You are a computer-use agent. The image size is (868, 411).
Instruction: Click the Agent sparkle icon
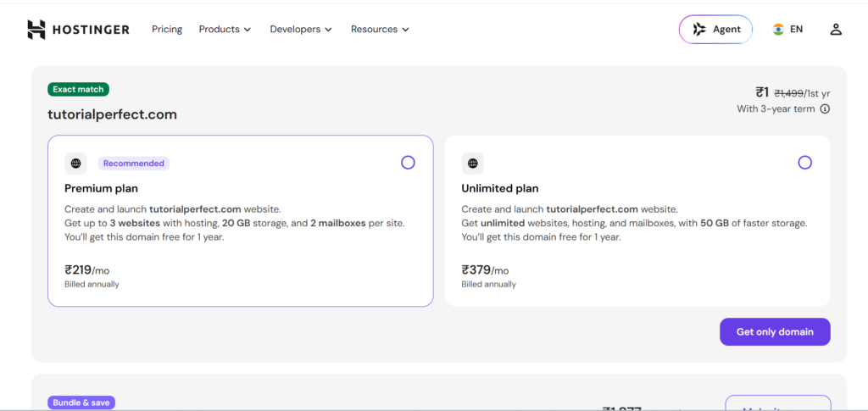click(699, 30)
